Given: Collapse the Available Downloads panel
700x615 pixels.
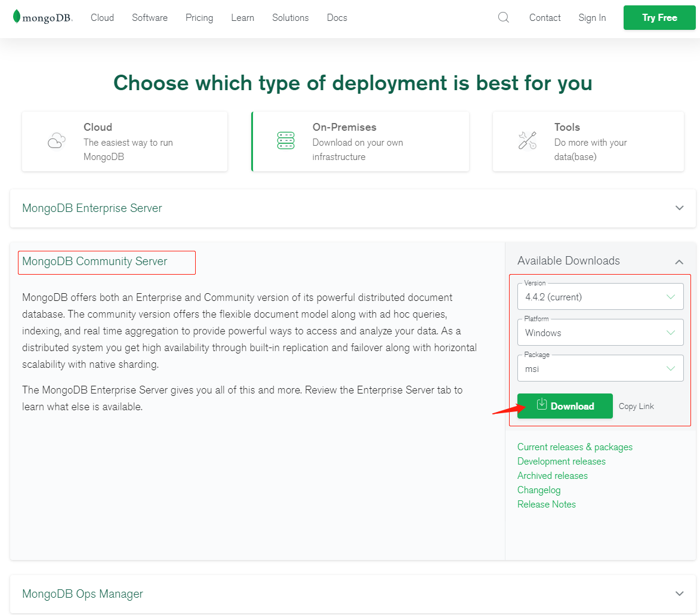Looking at the screenshot, I should pos(679,262).
